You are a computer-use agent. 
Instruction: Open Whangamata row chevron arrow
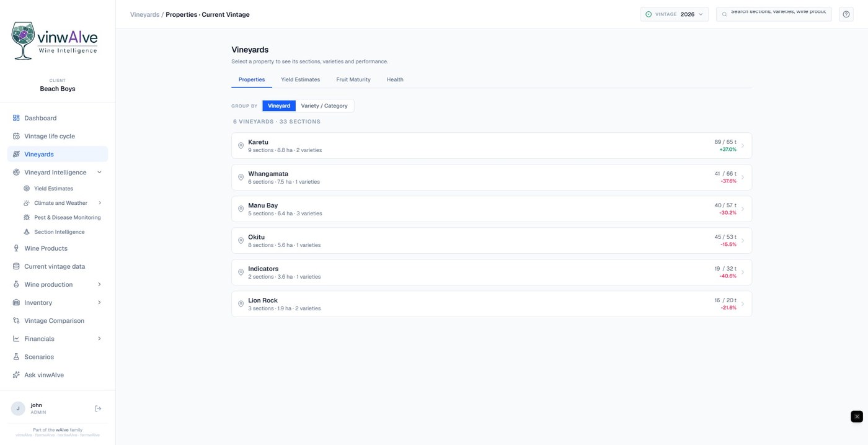click(x=743, y=178)
